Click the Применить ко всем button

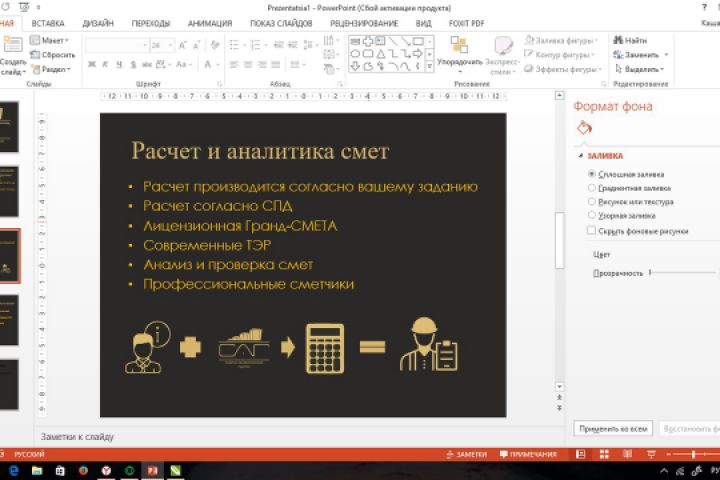pos(613,429)
